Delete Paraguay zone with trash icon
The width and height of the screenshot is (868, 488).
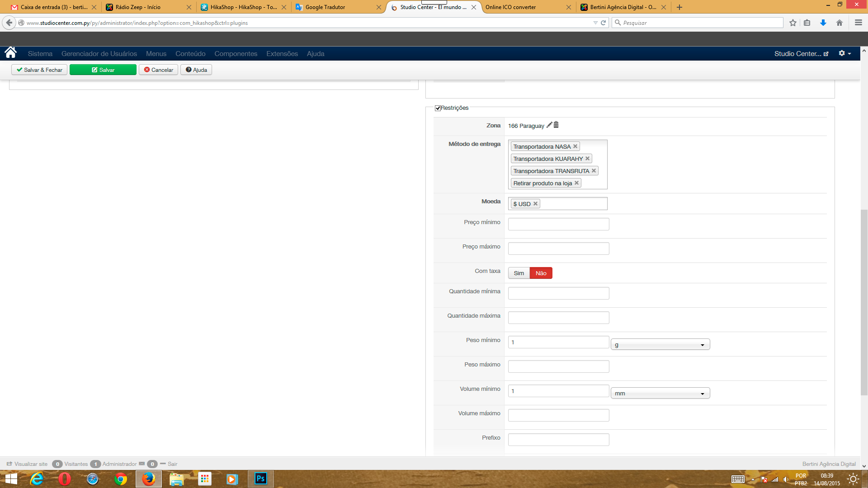(x=556, y=125)
